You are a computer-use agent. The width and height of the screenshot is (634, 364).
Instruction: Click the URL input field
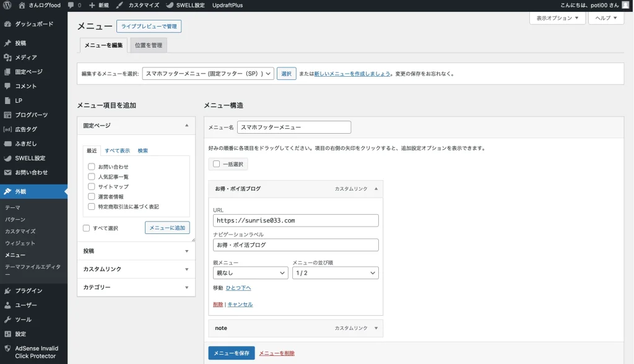pos(295,220)
